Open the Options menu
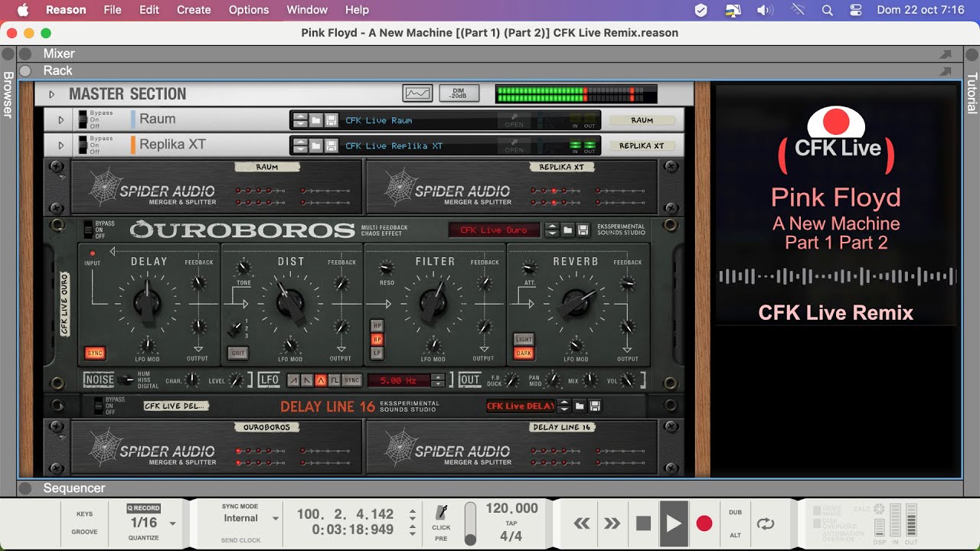 [x=249, y=10]
